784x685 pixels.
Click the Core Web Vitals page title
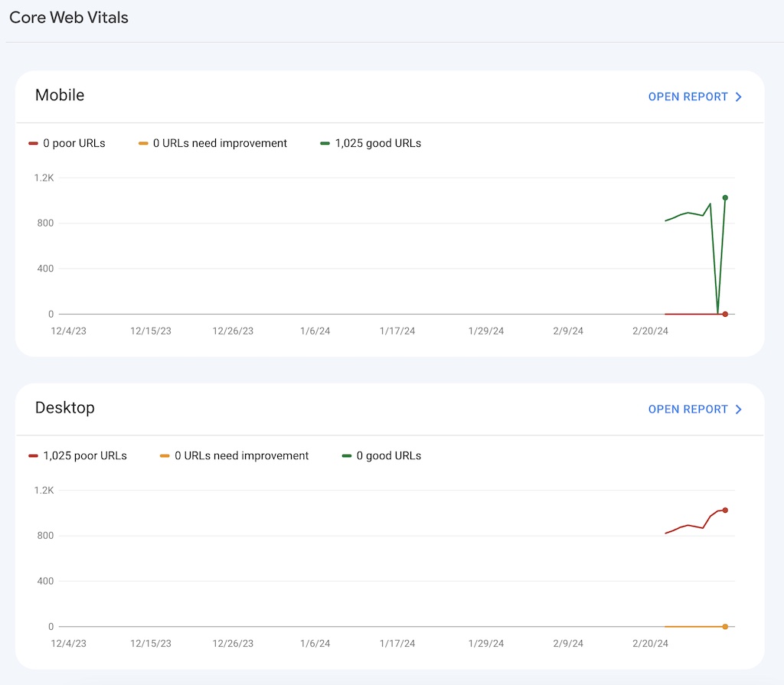[x=69, y=18]
